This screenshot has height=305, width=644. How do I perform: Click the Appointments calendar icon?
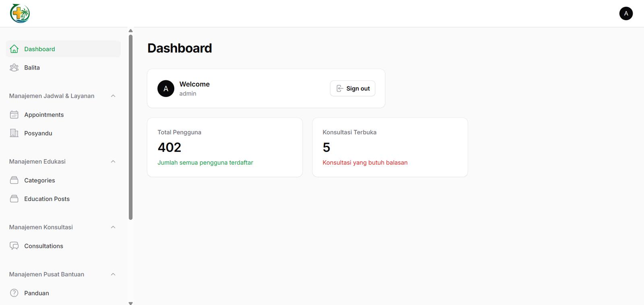click(x=14, y=115)
